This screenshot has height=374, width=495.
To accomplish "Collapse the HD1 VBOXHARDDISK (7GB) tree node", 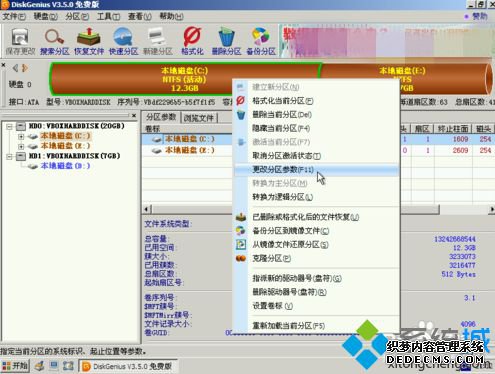I will point(10,156).
